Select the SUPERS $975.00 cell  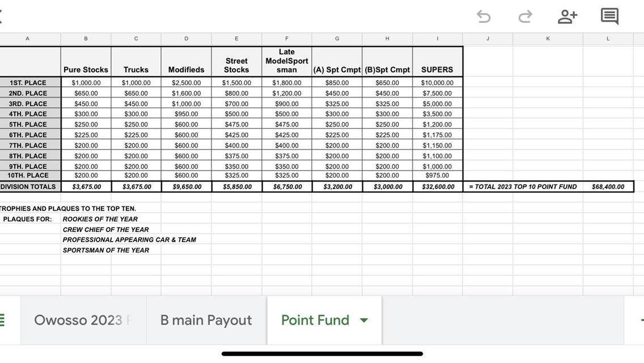tap(438, 175)
